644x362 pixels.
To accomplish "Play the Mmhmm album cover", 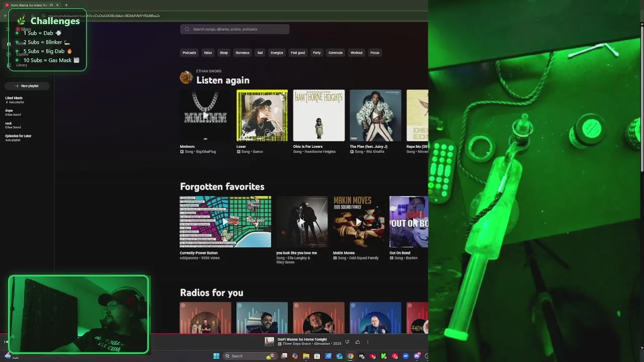I will coord(205,116).
